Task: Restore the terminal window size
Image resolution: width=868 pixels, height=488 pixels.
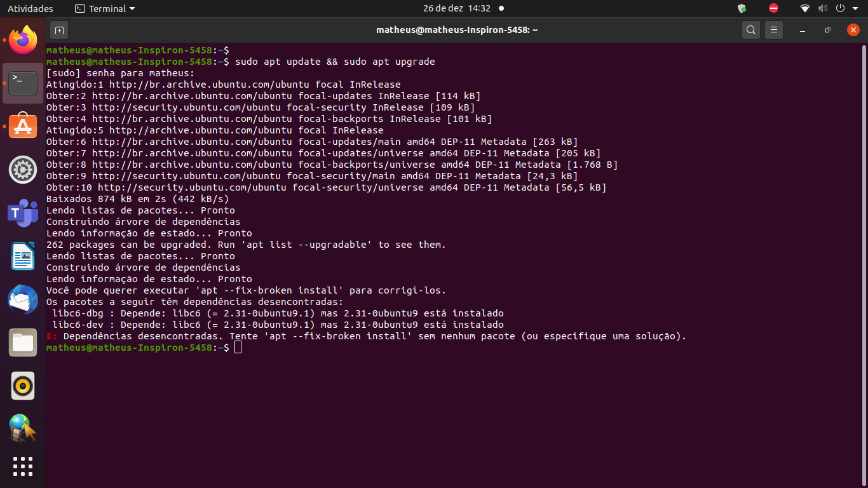Action: tap(827, 30)
